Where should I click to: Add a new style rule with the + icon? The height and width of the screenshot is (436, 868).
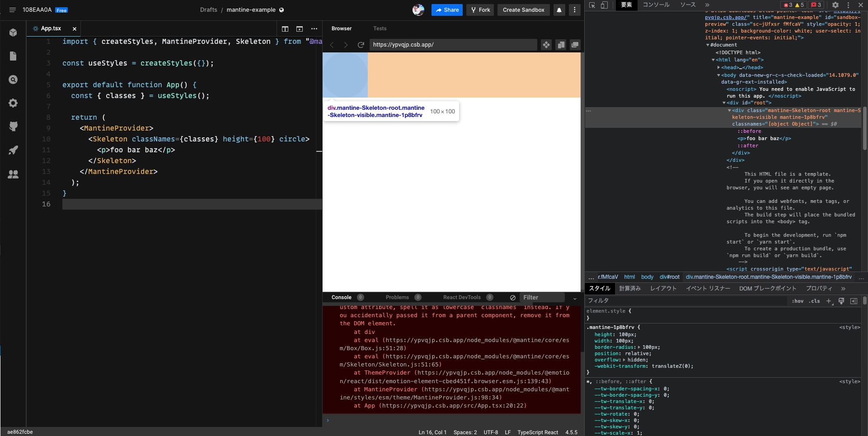(829, 301)
